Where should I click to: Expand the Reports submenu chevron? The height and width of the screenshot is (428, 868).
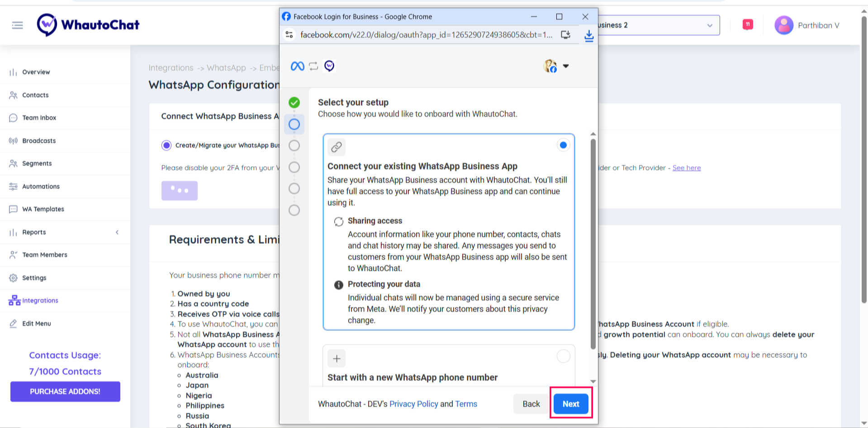click(117, 232)
